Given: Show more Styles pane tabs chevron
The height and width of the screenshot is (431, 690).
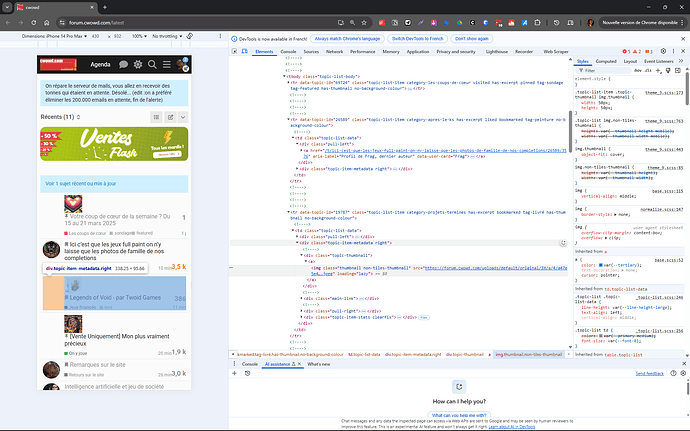Looking at the screenshot, I should click(x=681, y=61).
